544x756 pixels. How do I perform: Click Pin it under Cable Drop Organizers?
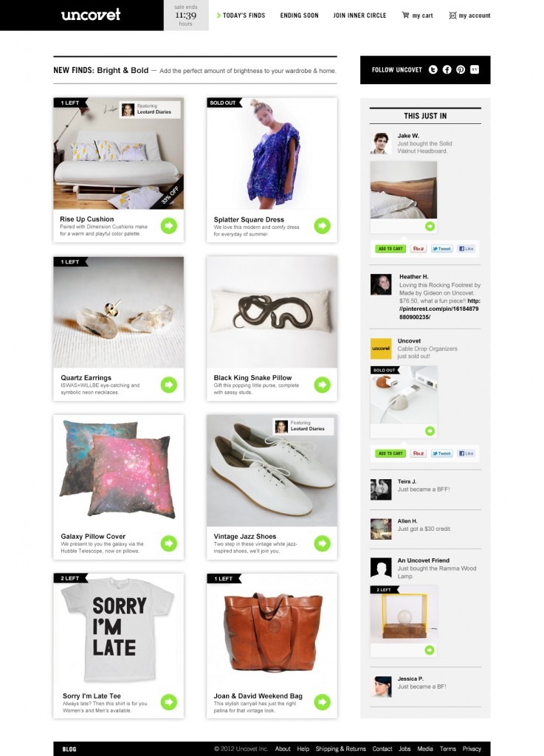(x=418, y=453)
